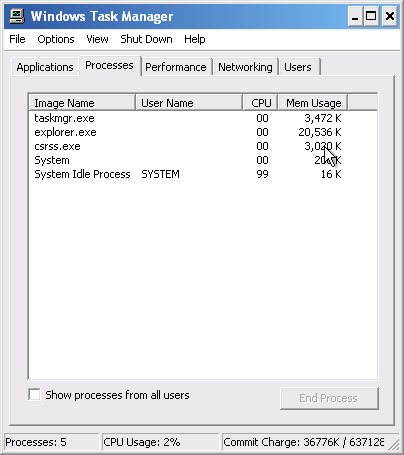Close the Task Manager window

pyautogui.click(x=390, y=16)
